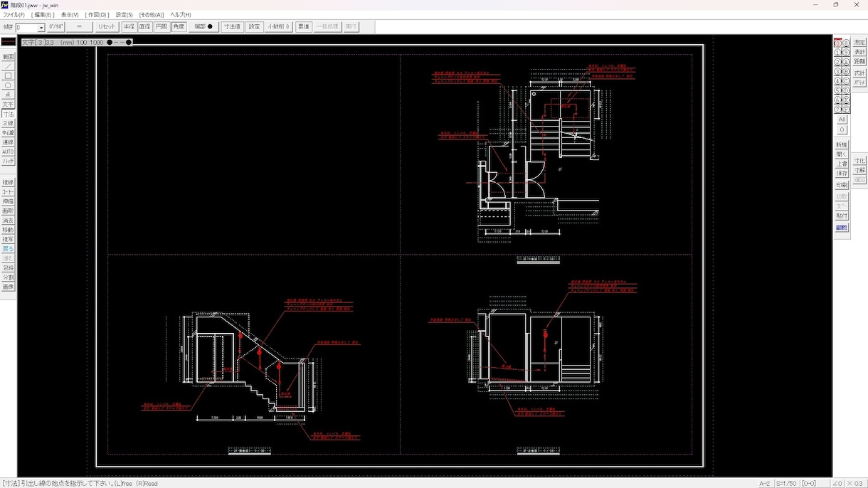Open the パラメ parametric tool
The width and height of the screenshot is (868, 488).
pyautogui.click(x=859, y=83)
